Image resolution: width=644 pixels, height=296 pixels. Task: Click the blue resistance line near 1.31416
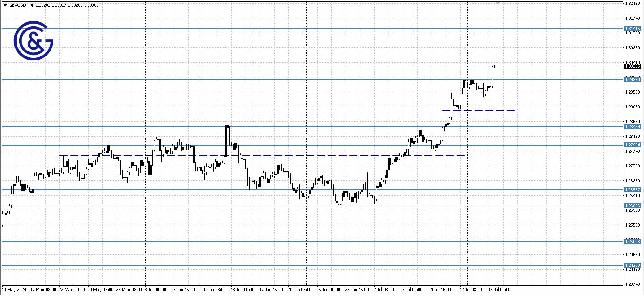pyautogui.click(x=313, y=28)
